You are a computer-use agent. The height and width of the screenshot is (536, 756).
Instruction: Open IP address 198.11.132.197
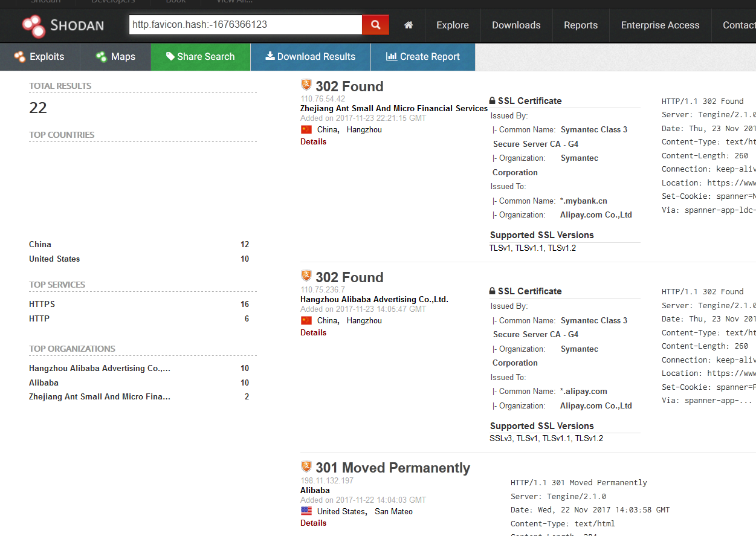tap(327, 481)
